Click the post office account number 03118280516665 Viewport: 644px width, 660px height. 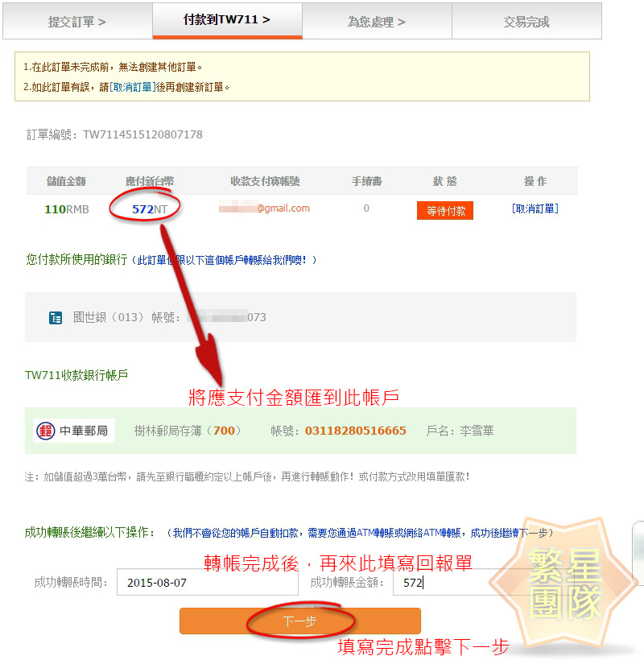355,431
